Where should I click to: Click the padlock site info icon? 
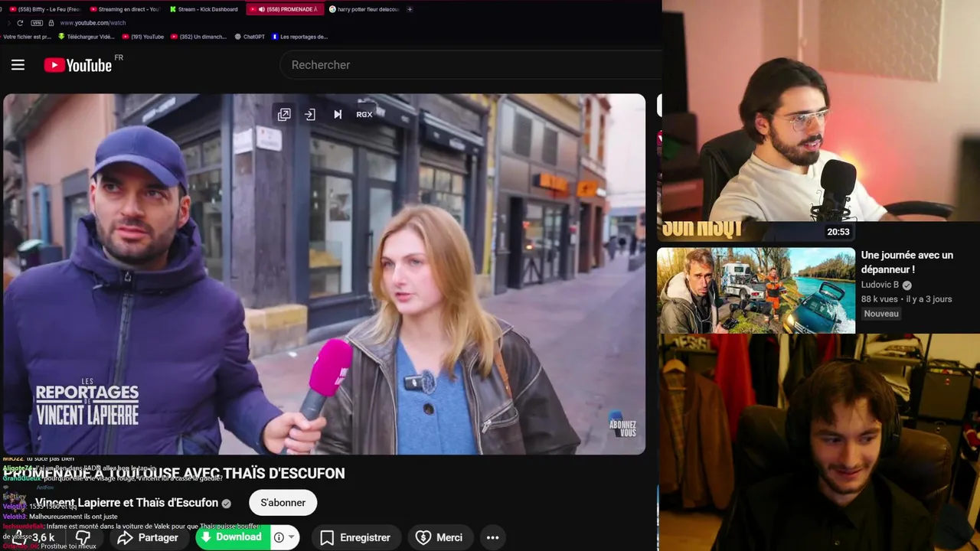(x=51, y=23)
